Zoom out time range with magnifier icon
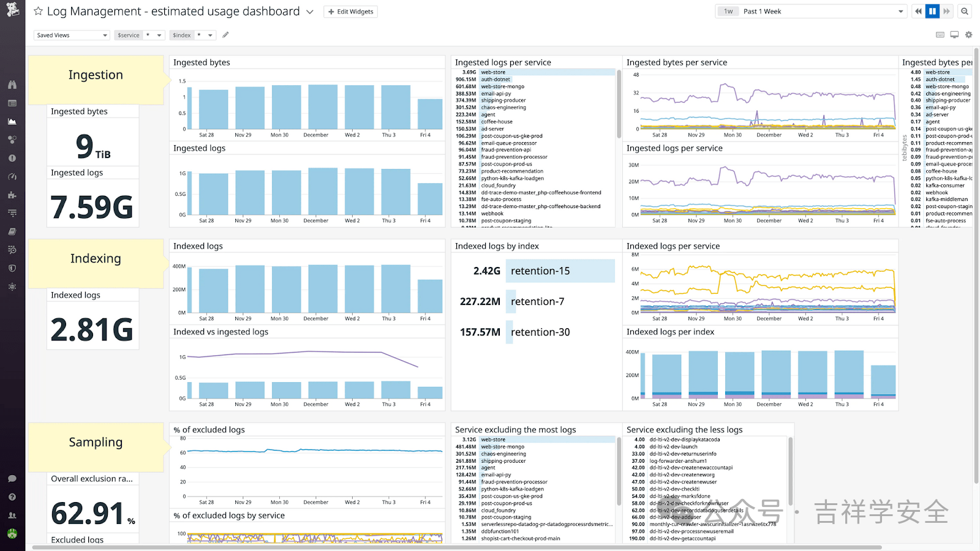Viewport: 980px width, 551px height. tap(965, 11)
